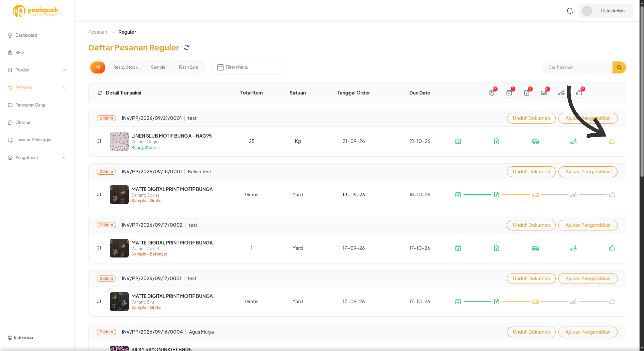Screen dimensions: 644x351
Task: Click the download-box status filter icon with badge 7
Action: [509, 93]
